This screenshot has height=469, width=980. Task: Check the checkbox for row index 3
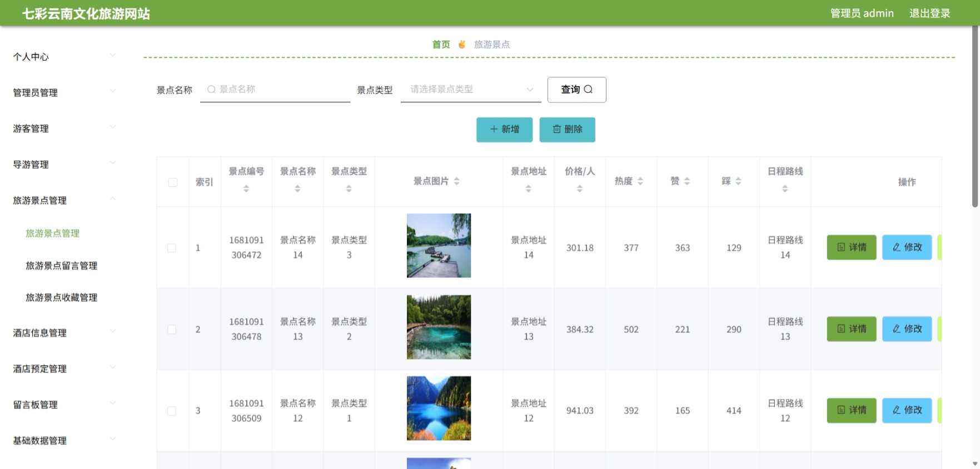click(172, 411)
